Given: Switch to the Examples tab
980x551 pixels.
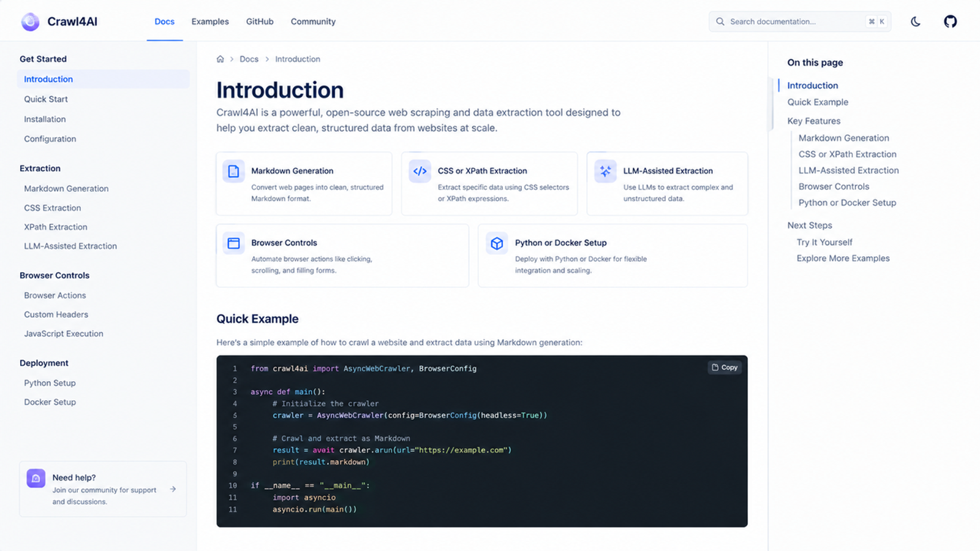Looking at the screenshot, I should (x=210, y=21).
